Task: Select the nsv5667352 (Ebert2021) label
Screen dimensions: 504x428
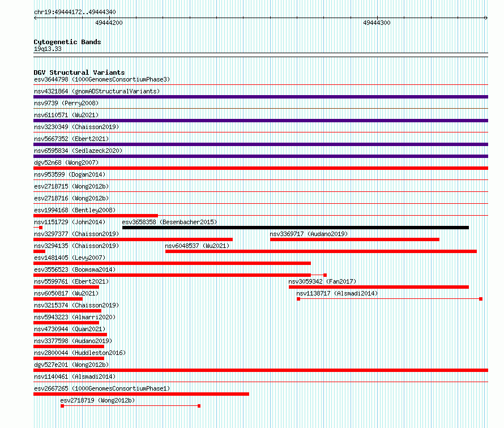Action: [x=71, y=139]
